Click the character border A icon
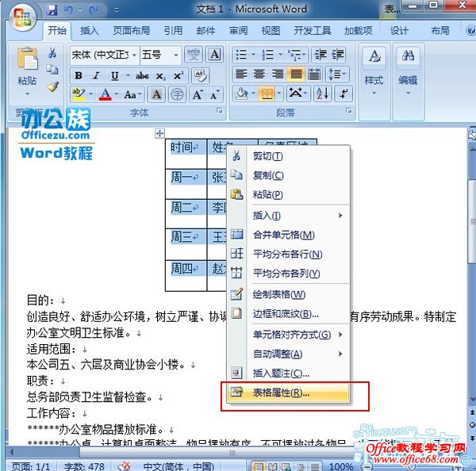 tap(215, 55)
